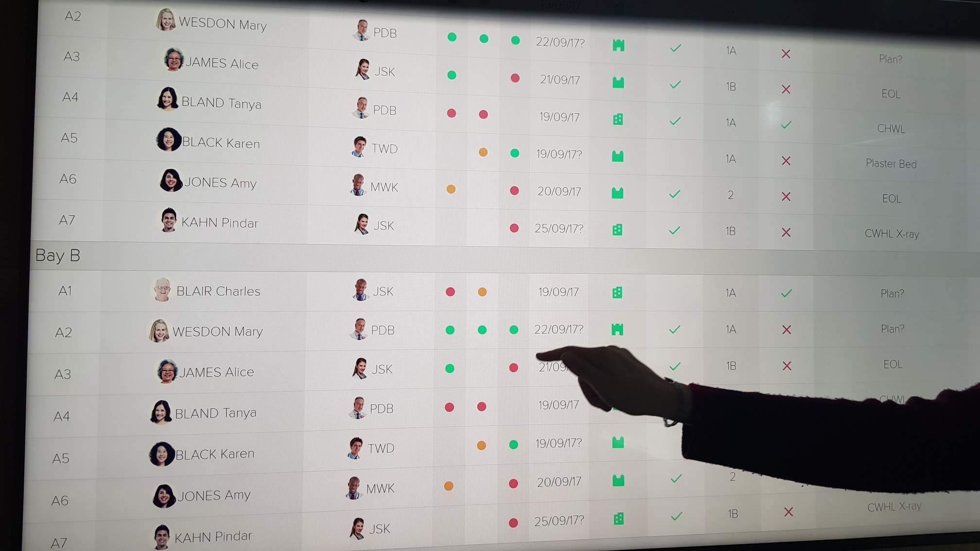Image resolution: width=980 pixels, height=551 pixels.
Task: Click the dice/availability icon for BLAIR Charles B-A1
Action: pyautogui.click(x=616, y=292)
